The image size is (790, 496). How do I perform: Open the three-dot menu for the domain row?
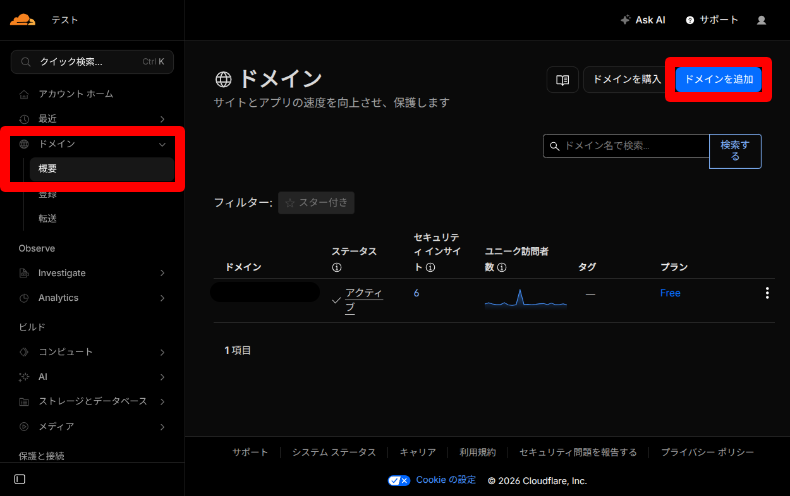(x=767, y=293)
